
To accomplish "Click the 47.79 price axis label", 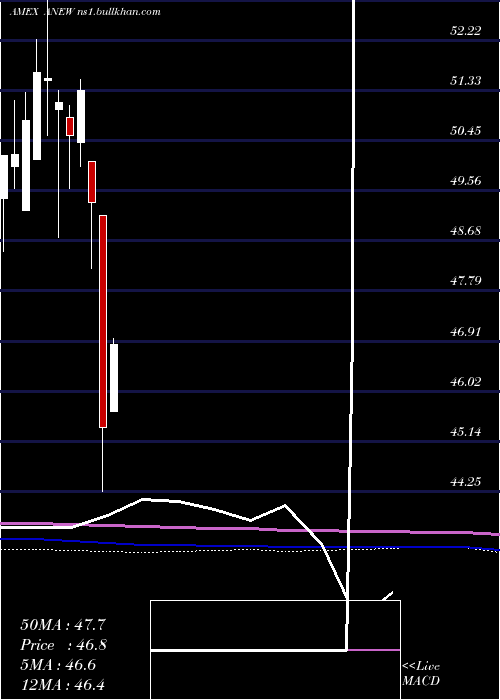I will (x=466, y=281).
